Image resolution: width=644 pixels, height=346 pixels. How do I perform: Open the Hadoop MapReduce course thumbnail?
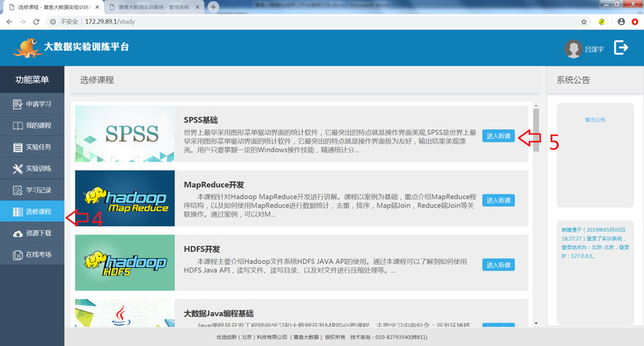pos(125,198)
